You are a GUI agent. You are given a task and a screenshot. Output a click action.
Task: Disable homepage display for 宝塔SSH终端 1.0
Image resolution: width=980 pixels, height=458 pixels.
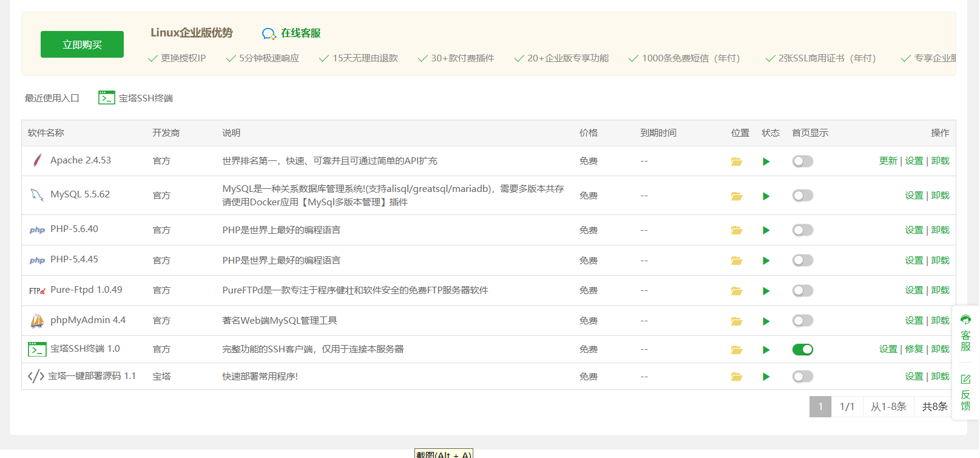[802, 349]
